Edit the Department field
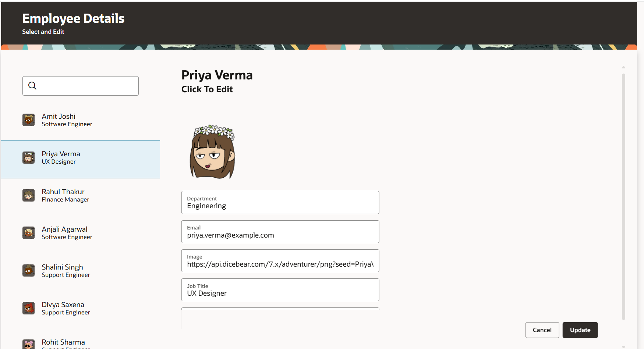Screen dimensions: 644x349 tap(280, 202)
